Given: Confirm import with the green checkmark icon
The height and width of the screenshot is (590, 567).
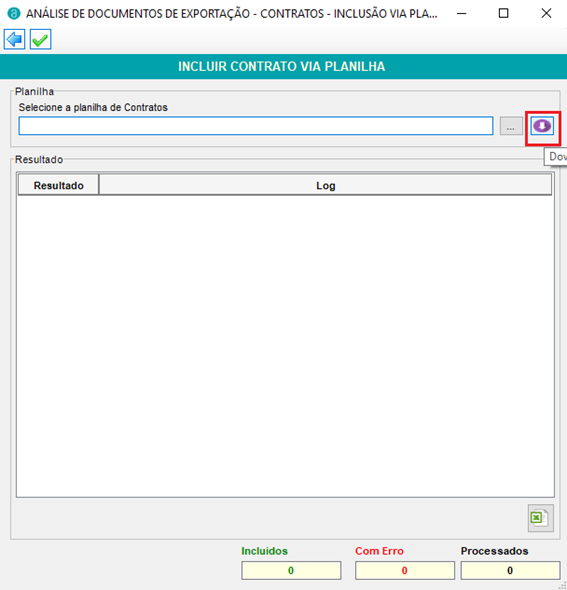Looking at the screenshot, I should click(x=41, y=39).
